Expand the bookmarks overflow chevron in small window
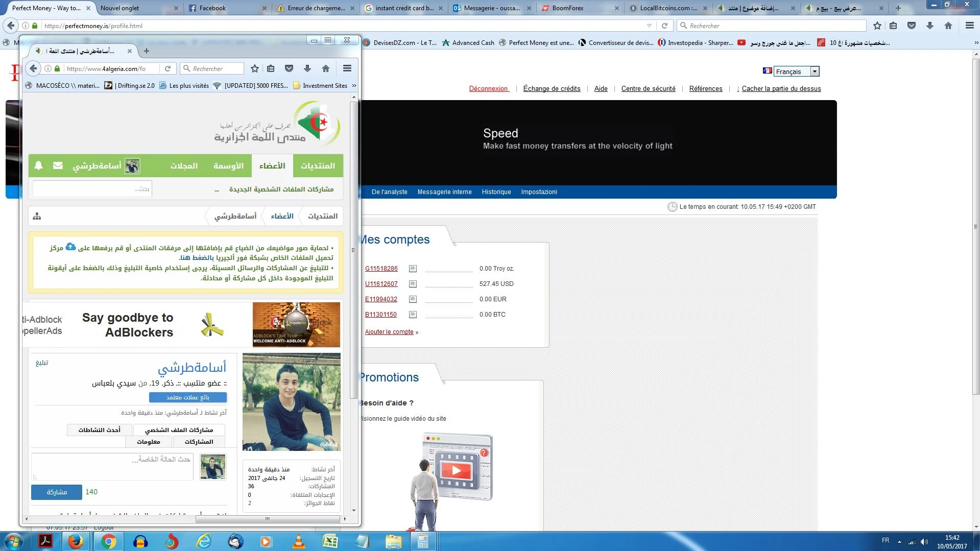Viewport: 980px width, 551px height. (354, 86)
